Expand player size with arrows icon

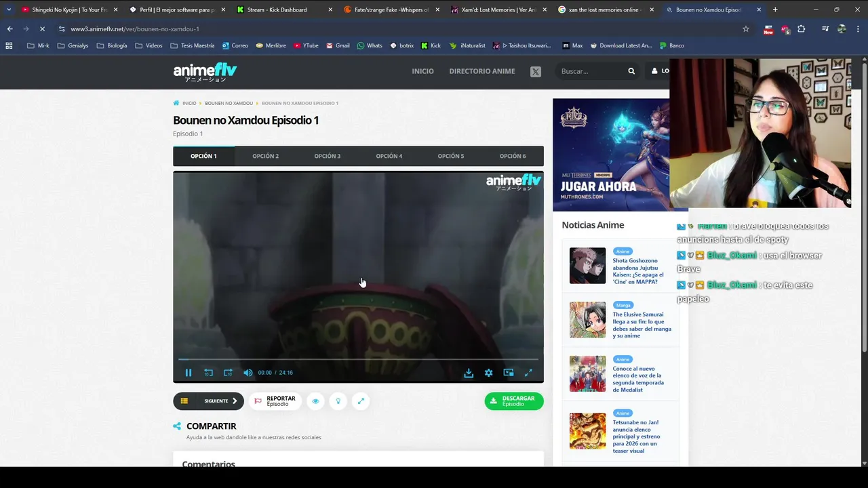pos(361,401)
